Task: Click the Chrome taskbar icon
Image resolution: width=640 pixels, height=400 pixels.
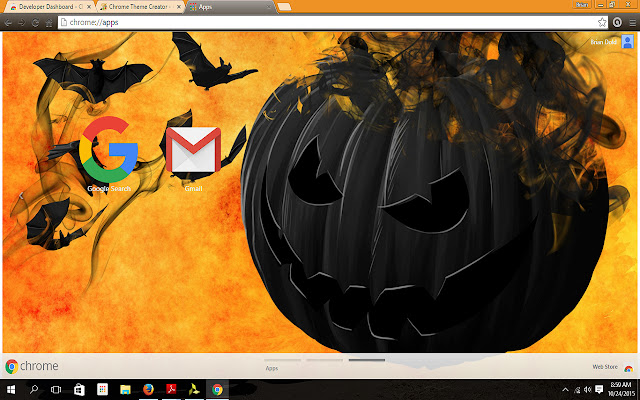Action: click(x=217, y=389)
